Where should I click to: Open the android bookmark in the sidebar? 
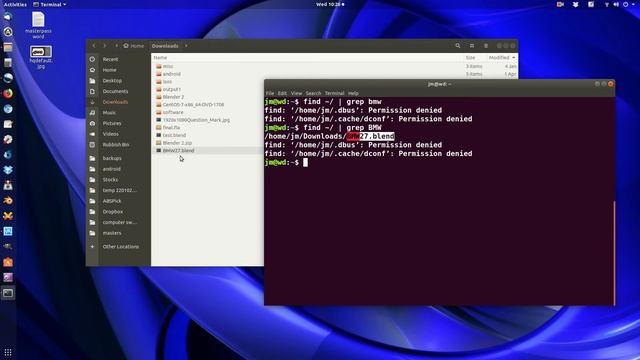pyautogui.click(x=111, y=169)
